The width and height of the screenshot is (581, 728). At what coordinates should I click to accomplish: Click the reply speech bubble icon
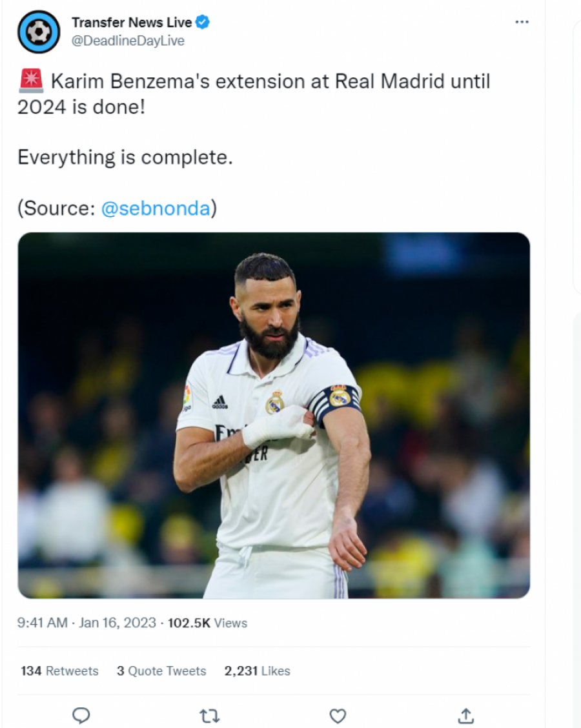tap(81, 715)
